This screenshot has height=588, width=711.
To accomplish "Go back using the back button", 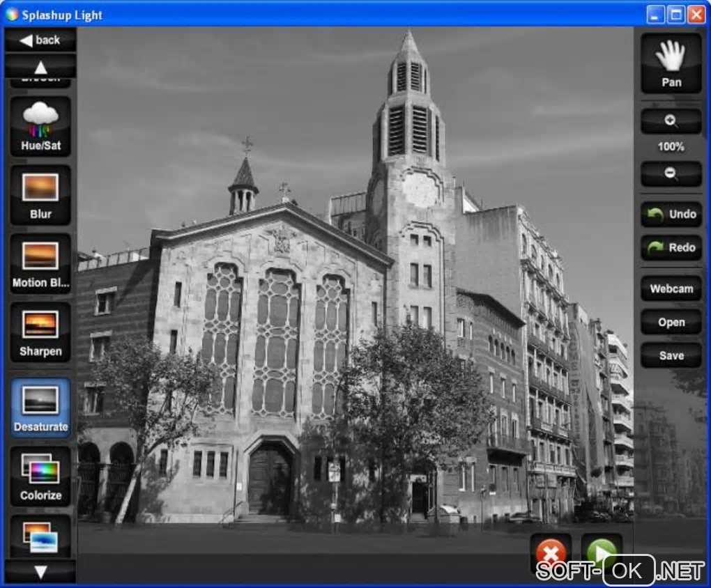I will coord(40,40).
